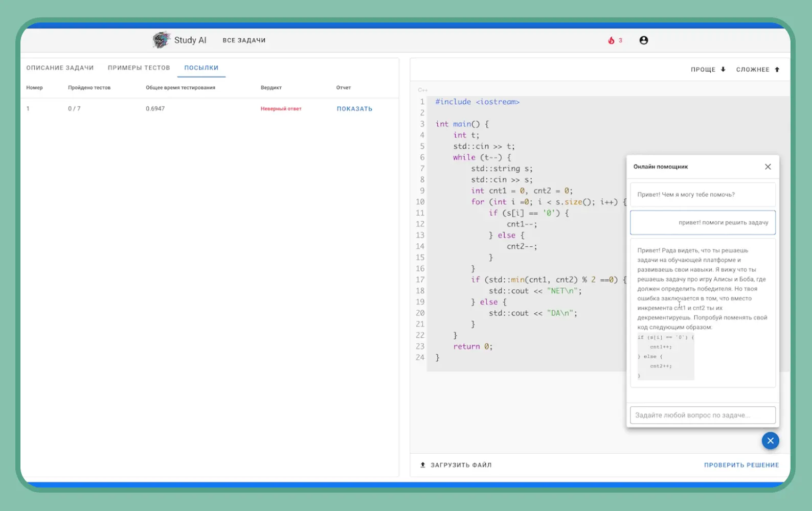The height and width of the screenshot is (511, 812).
Task: Click the int main() code line
Action: point(462,124)
